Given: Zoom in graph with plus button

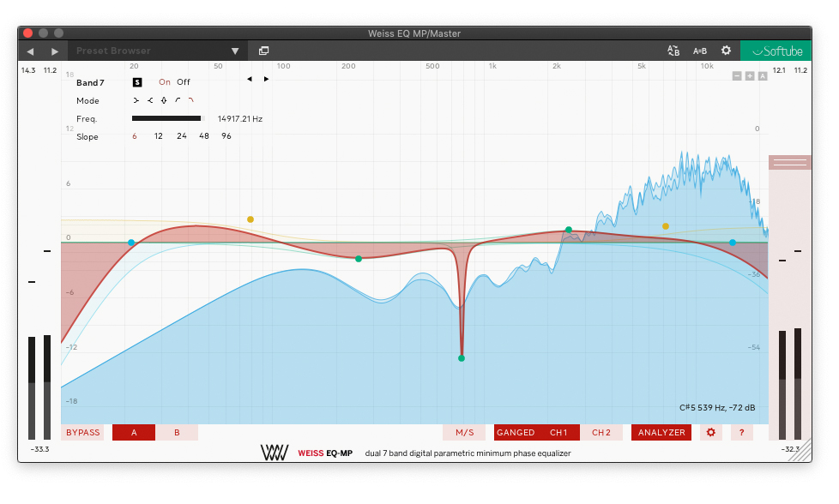Looking at the screenshot, I should [x=750, y=76].
